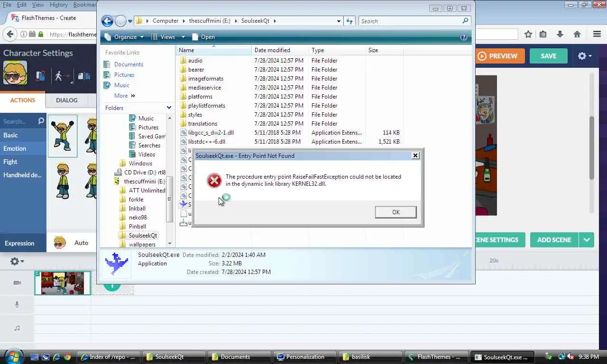607x364 pixels.
Task: Expand More in Favorite Links
Action: point(124,96)
